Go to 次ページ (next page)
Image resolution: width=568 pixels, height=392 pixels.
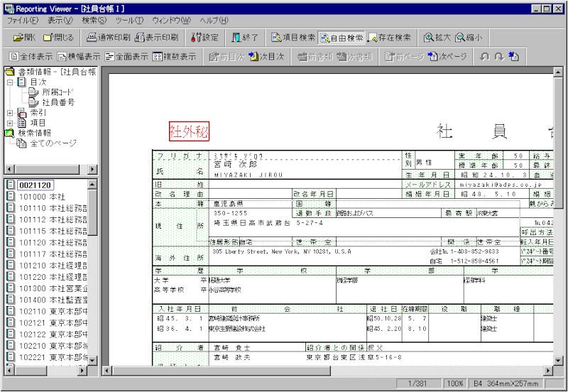(447, 57)
